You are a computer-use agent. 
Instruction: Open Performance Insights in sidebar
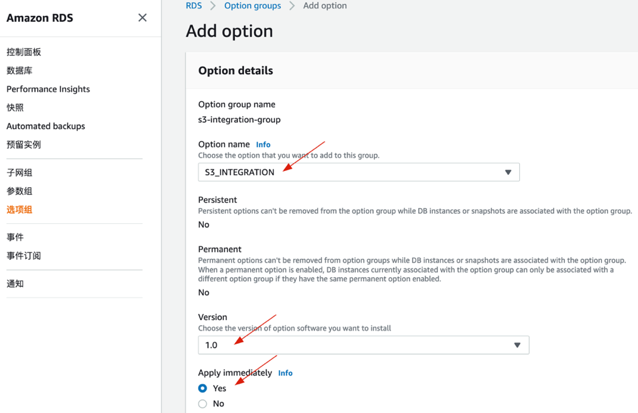pos(48,89)
